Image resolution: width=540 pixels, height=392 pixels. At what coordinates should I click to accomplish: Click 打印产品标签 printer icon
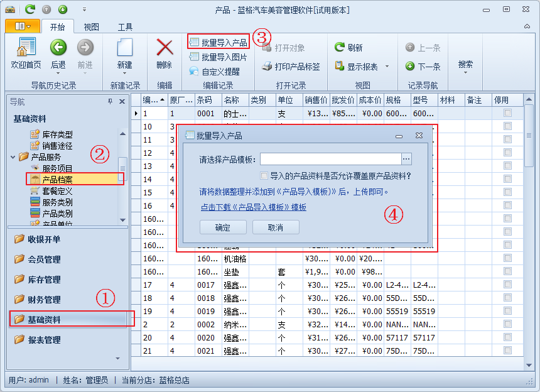[x=267, y=67]
